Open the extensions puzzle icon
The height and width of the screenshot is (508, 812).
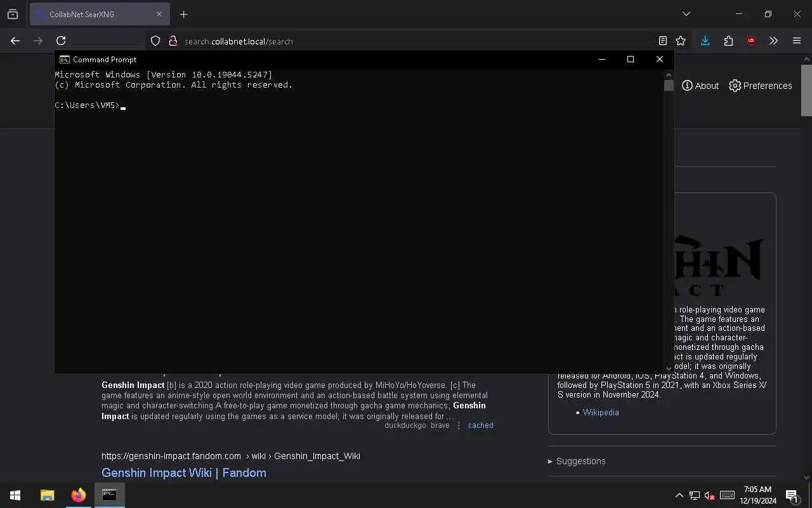(x=728, y=41)
